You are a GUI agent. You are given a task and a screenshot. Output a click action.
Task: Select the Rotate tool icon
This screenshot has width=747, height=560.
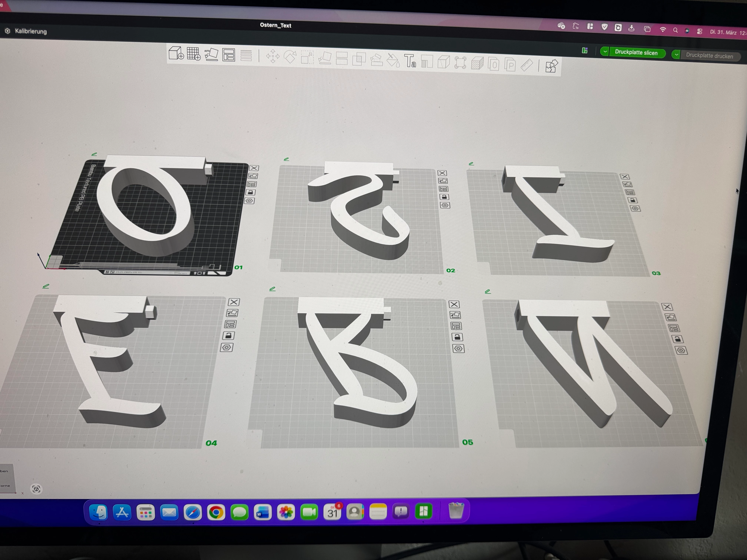click(x=290, y=57)
